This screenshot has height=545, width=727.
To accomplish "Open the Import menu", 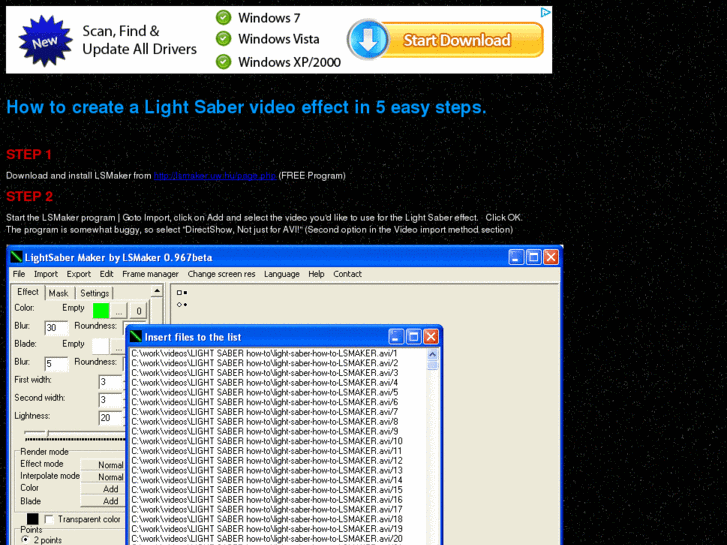I will coord(46,274).
